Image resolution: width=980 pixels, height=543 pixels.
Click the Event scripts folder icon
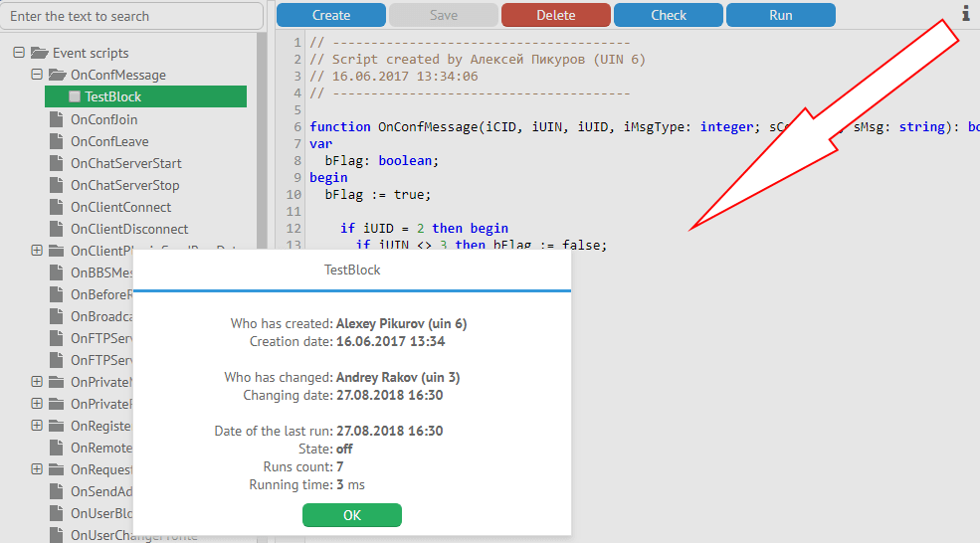(x=39, y=53)
